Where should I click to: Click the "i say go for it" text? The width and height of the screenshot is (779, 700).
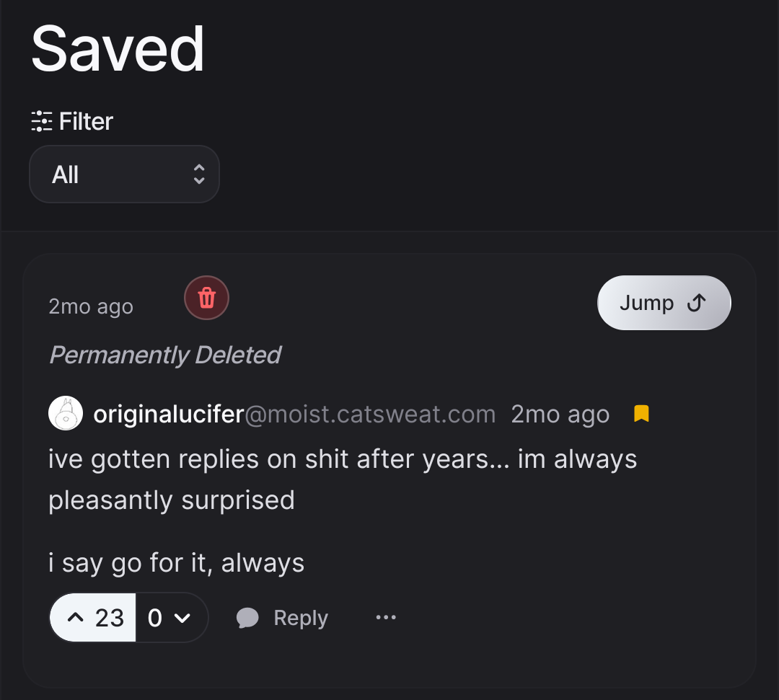tap(176, 562)
